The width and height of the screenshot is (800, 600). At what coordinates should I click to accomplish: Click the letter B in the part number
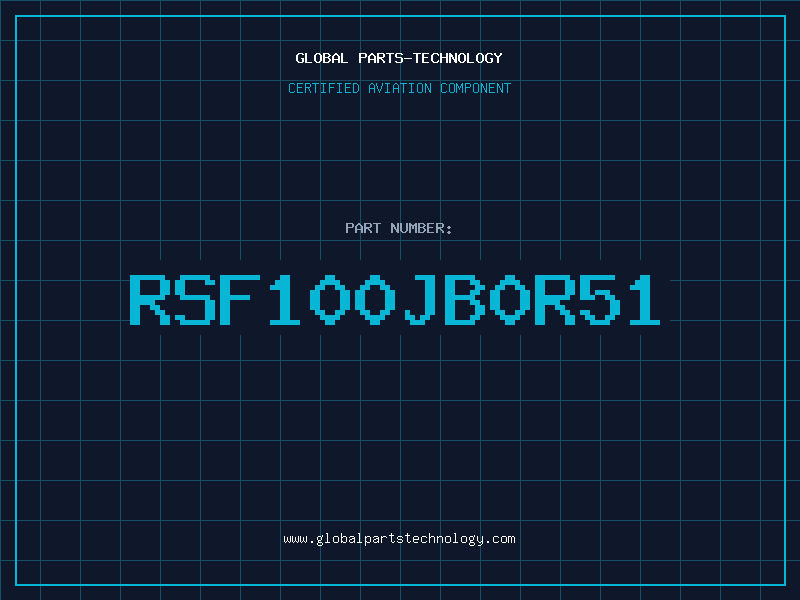click(x=465, y=299)
